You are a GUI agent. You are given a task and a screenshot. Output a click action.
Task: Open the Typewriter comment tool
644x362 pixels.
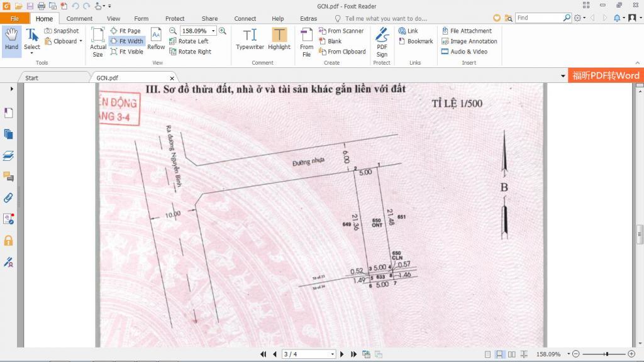click(x=250, y=39)
